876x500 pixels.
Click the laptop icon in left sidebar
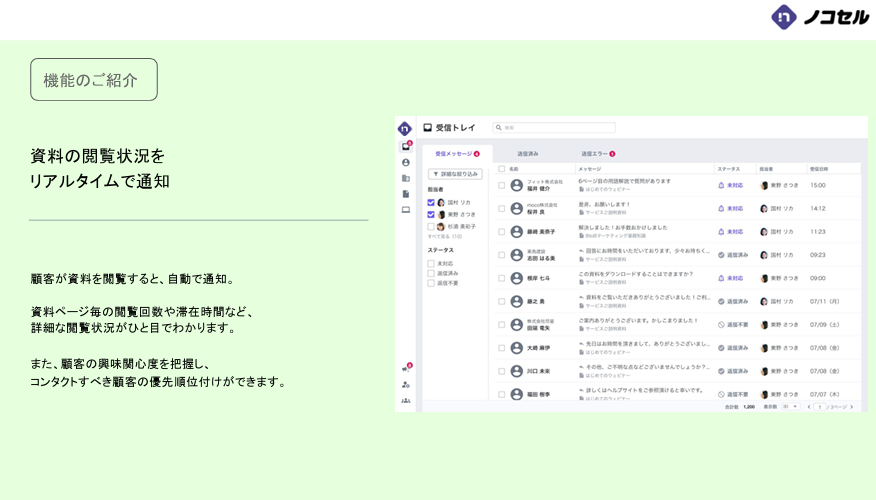coord(405,210)
